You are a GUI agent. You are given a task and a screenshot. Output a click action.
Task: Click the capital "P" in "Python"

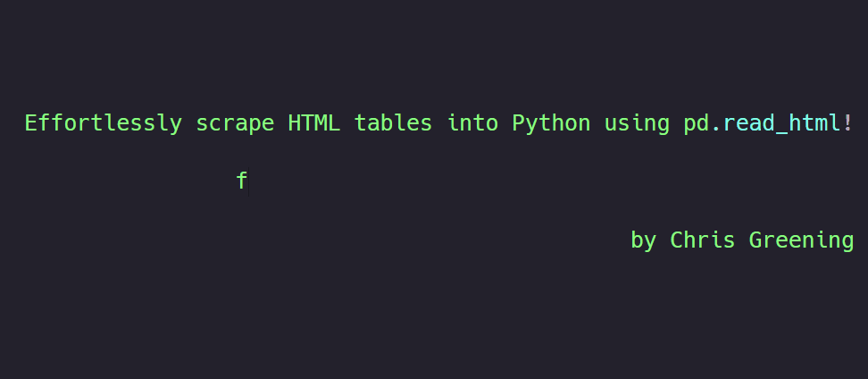tap(519, 123)
